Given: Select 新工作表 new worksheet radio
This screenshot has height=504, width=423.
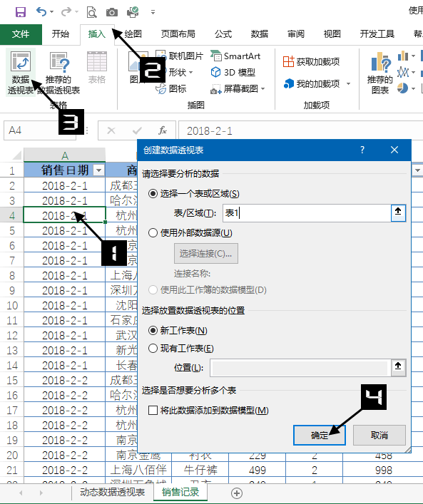Looking at the screenshot, I should coord(153,331).
